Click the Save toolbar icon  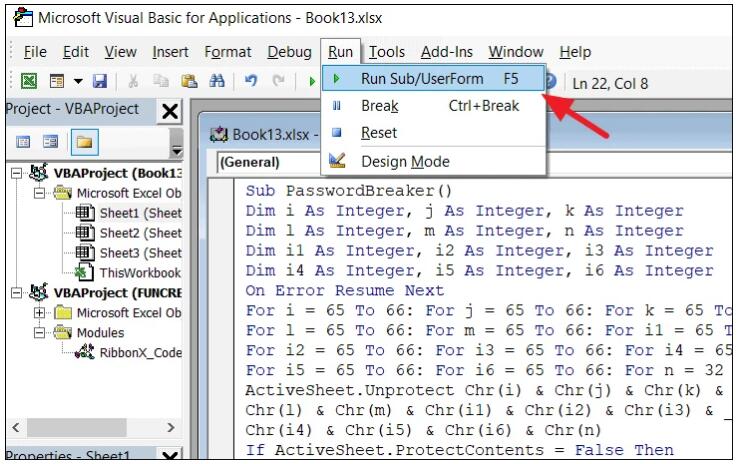pyautogui.click(x=100, y=81)
